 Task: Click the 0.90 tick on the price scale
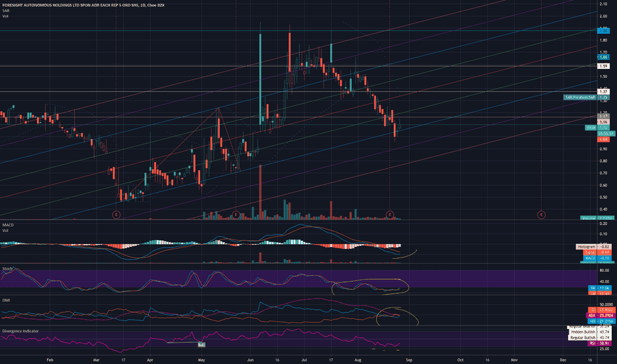(x=603, y=149)
